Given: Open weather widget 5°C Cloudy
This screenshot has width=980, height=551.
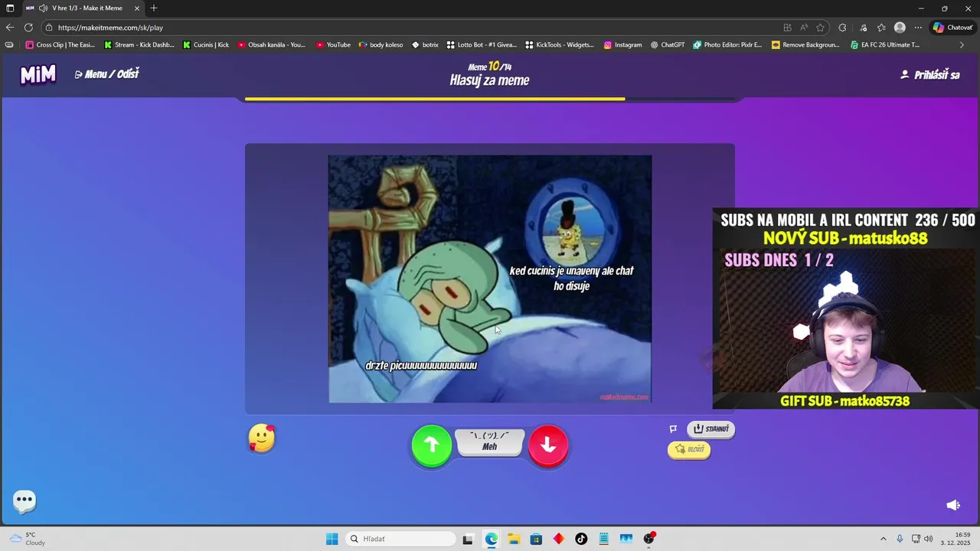Looking at the screenshot, I should click(x=28, y=539).
